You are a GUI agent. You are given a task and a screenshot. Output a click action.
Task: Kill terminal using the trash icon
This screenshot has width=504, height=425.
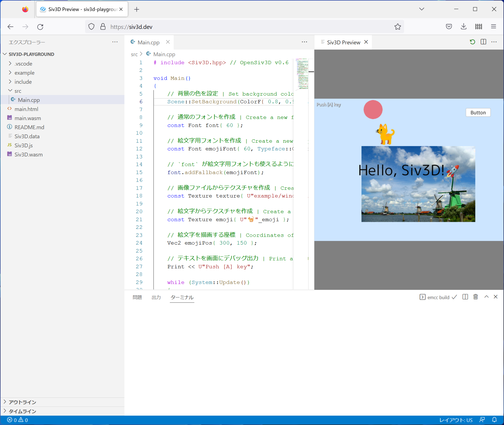coord(476,297)
